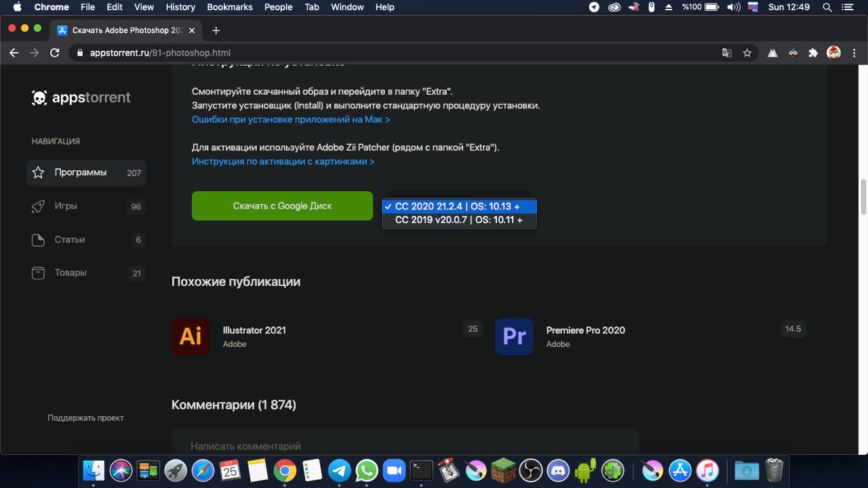Click the page vertical scrollbar thumb
868x488 pixels.
coord(863,197)
